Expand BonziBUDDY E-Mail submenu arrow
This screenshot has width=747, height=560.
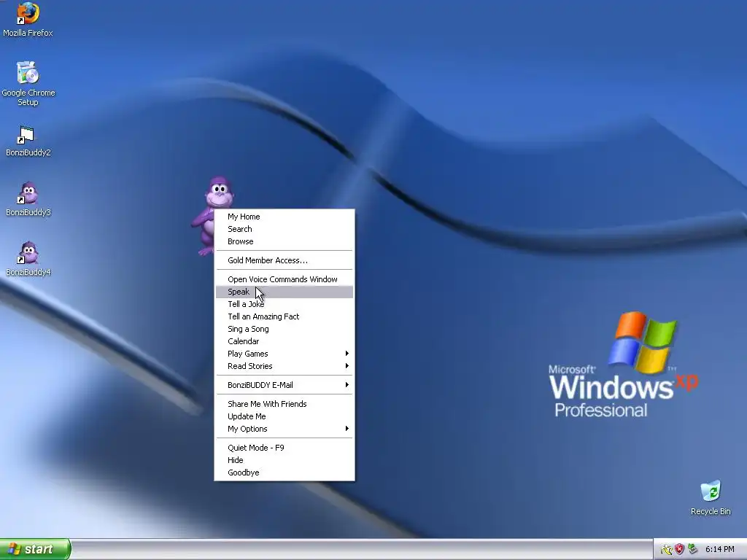pos(347,385)
